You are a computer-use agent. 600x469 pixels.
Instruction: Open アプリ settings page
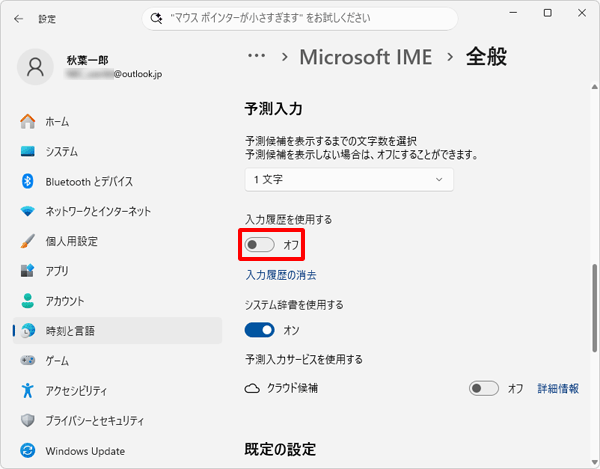pyautogui.click(x=117, y=271)
